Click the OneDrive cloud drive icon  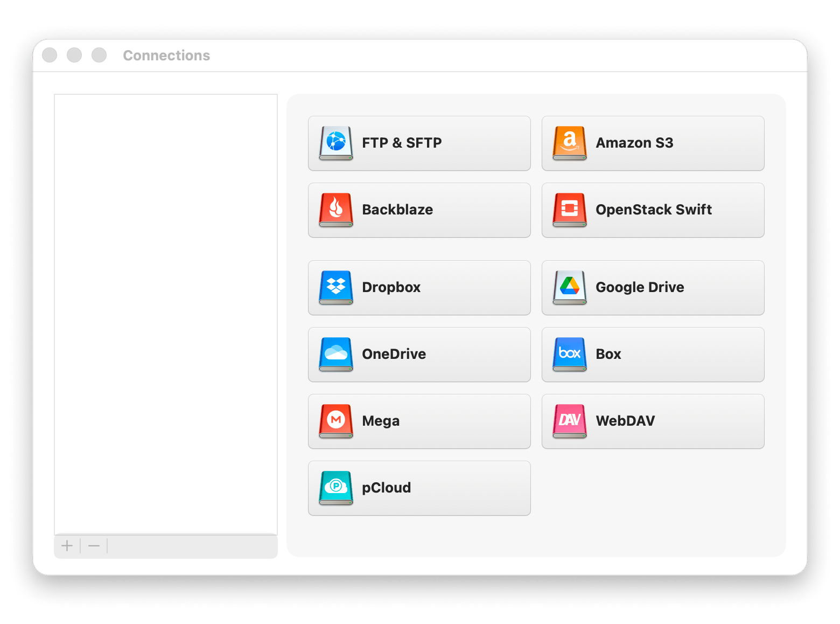click(x=336, y=355)
